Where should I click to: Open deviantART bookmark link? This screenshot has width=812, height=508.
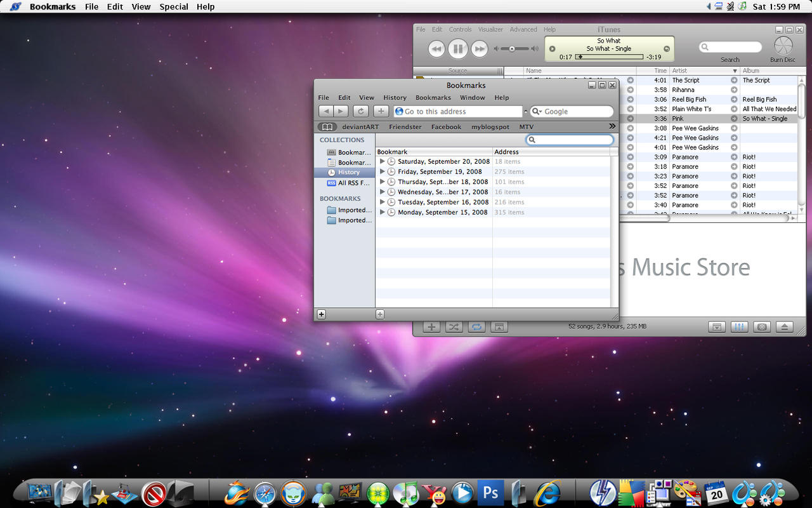pos(360,127)
